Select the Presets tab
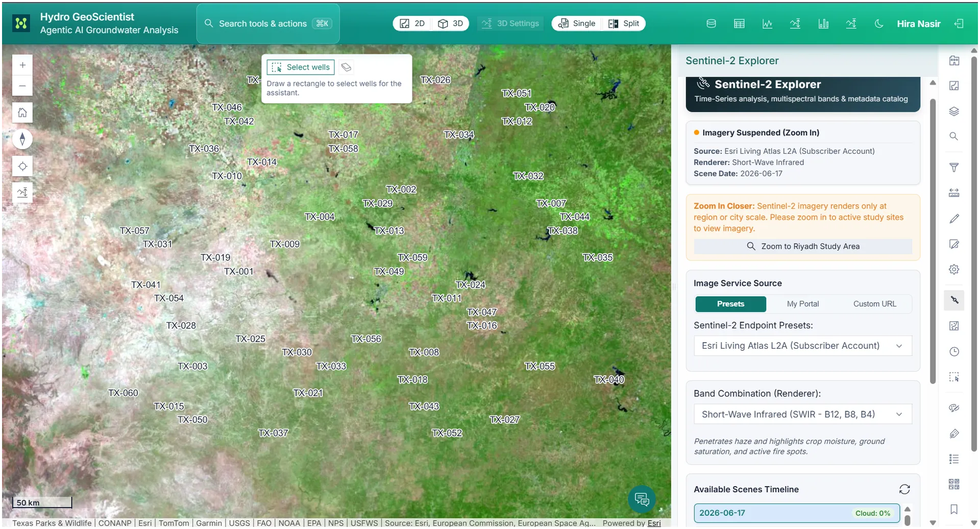 click(x=730, y=304)
